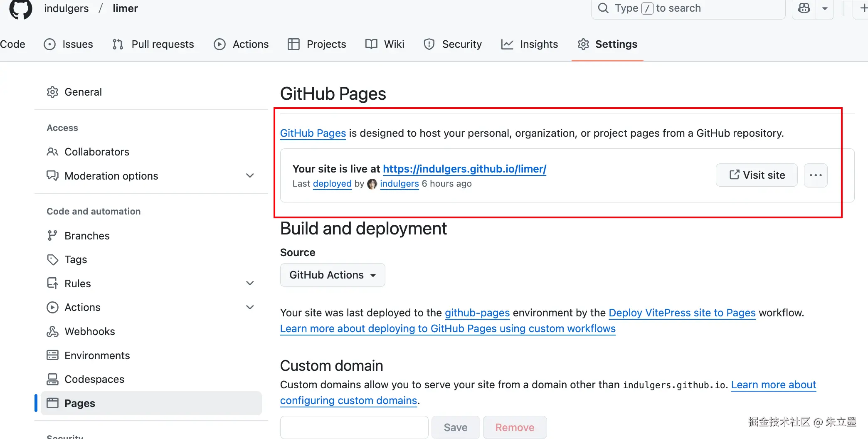Viewport: 868px width, 439px height.
Task: Open the Copilot icon button
Action: 804,8
